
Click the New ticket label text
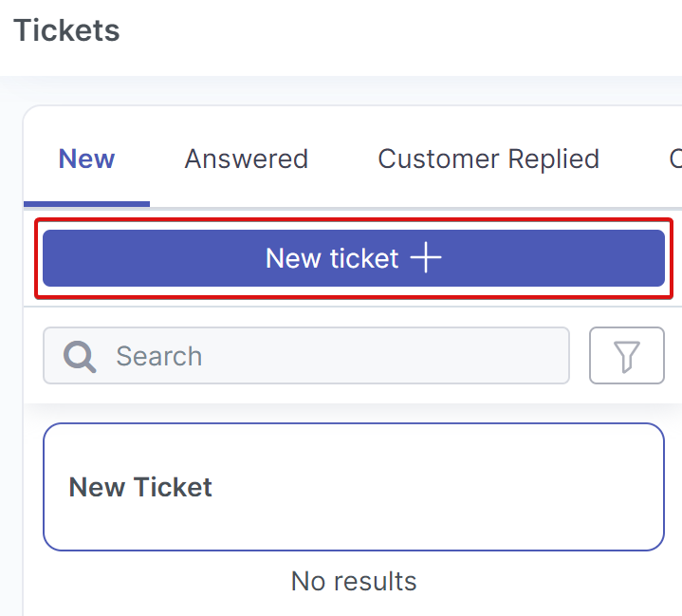tap(331, 258)
